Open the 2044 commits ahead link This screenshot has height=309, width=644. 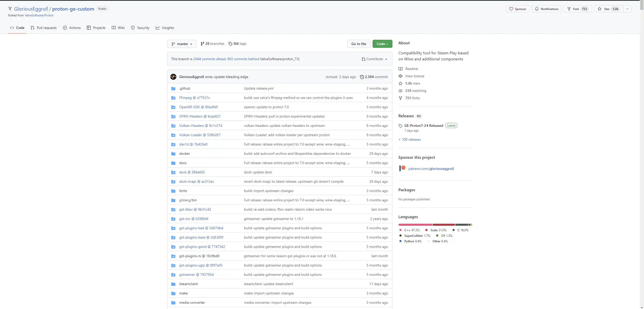pos(210,59)
